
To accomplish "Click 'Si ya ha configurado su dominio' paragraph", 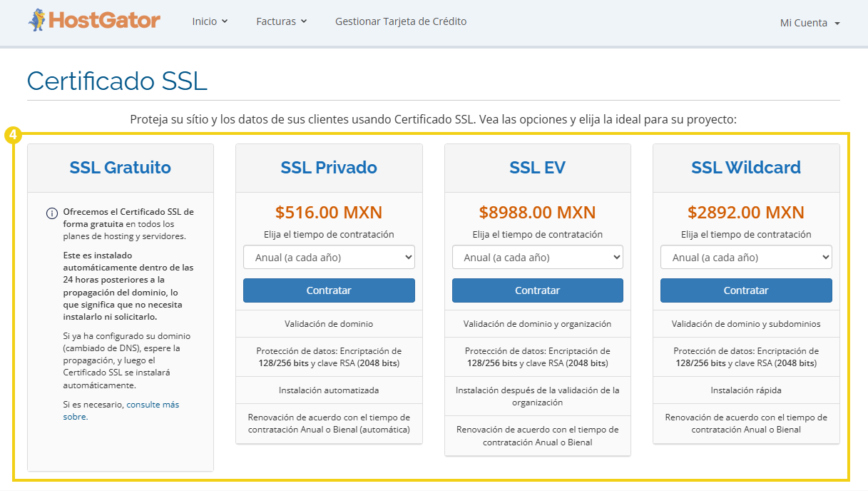I will (127, 360).
